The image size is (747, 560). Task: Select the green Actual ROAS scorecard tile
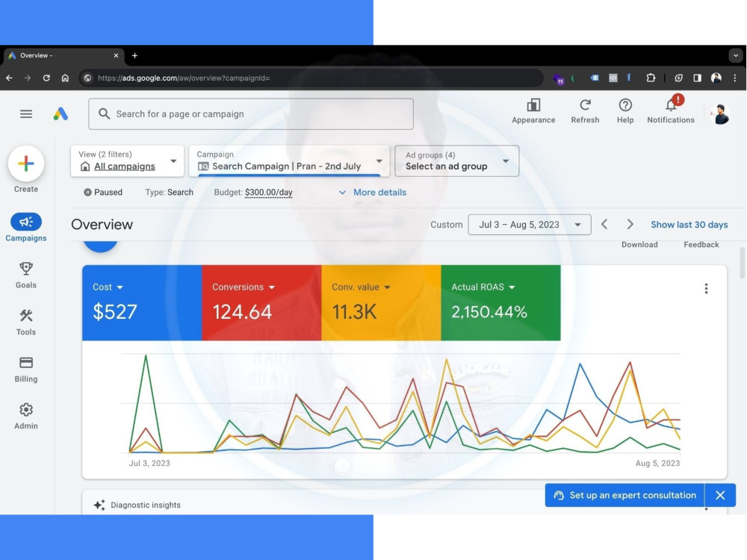(500, 303)
